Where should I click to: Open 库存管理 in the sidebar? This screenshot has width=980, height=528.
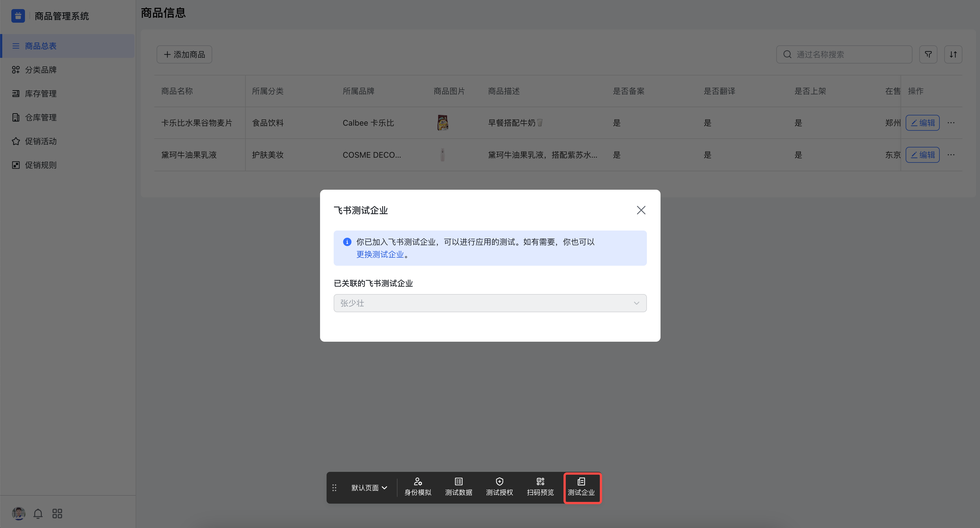click(x=68, y=94)
